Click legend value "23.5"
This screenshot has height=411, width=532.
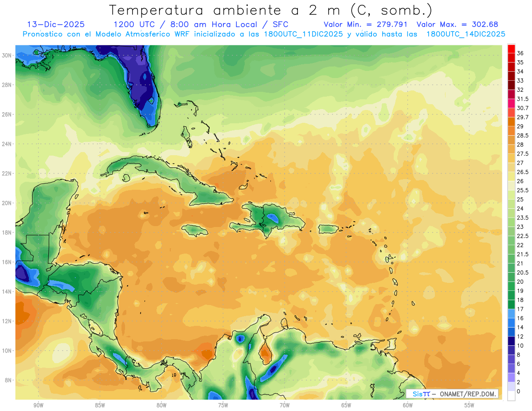point(523,218)
